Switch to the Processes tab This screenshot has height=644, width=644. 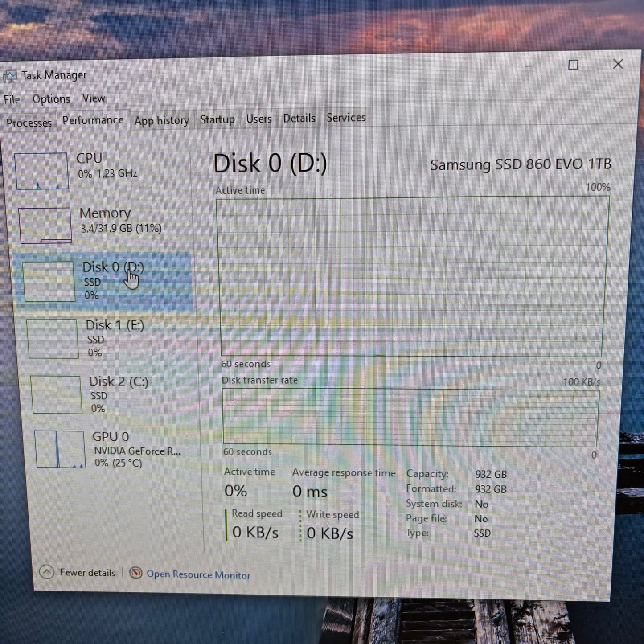[29, 123]
